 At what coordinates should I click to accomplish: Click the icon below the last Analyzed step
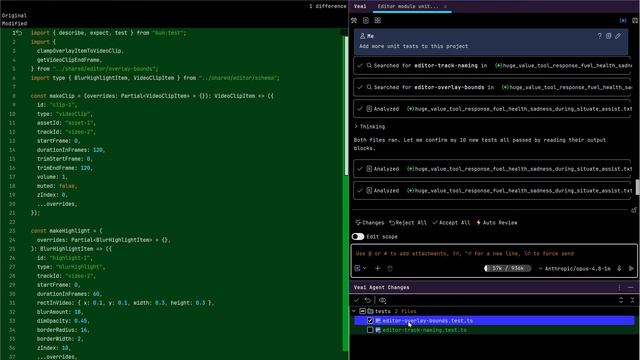coord(633,210)
